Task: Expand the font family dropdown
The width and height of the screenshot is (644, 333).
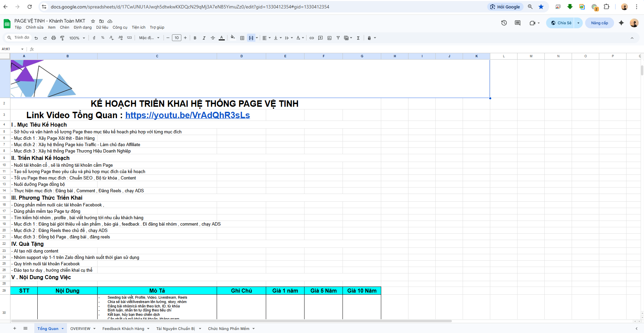Action: click(149, 38)
